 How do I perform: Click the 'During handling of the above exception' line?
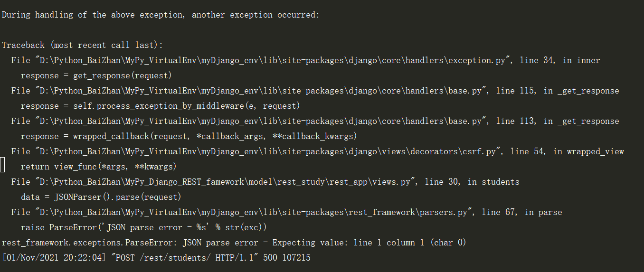(161, 15)
